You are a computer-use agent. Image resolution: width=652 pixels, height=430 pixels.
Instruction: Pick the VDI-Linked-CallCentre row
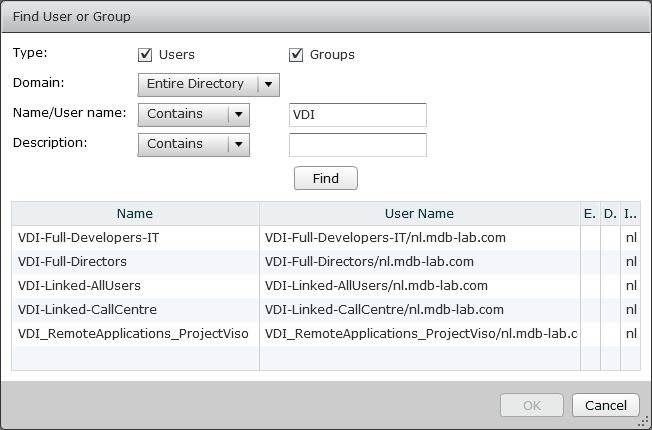[x=87, y=310]
